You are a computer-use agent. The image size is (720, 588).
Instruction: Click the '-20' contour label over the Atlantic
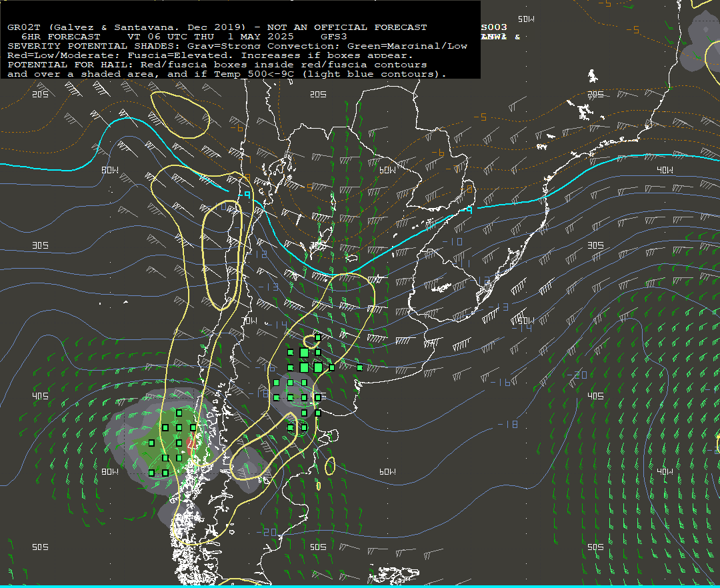(x=577, y=375)
